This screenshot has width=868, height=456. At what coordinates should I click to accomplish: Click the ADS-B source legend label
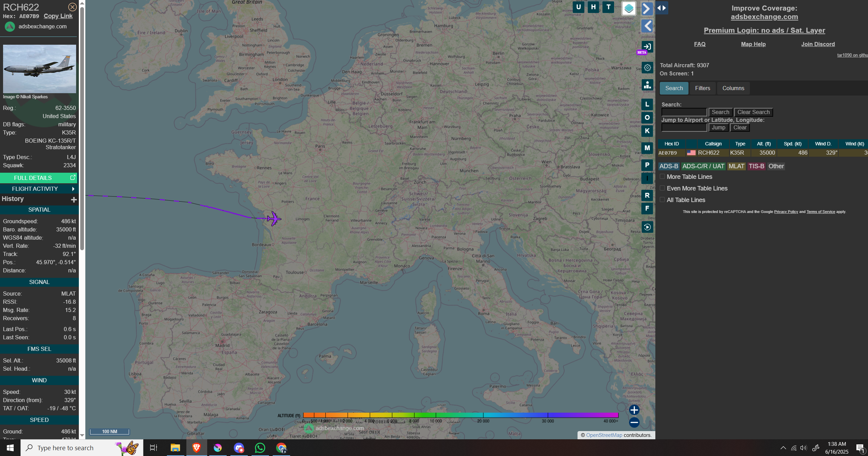(669, 166)
